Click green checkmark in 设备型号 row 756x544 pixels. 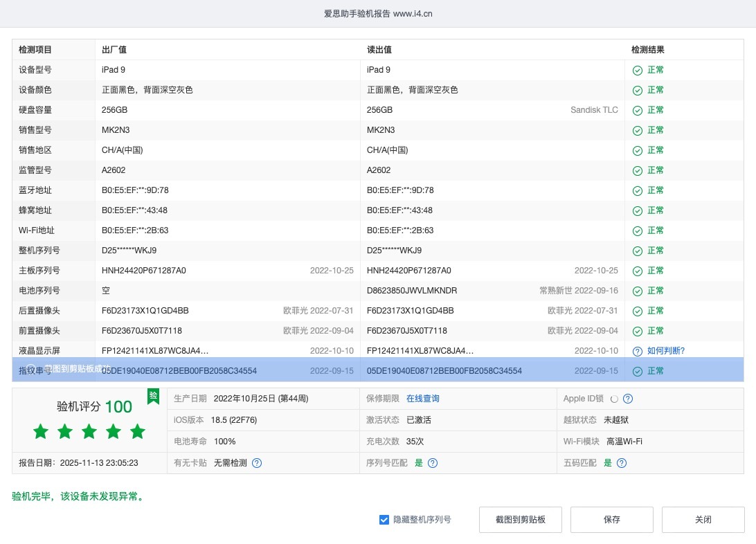tap(638, 70)
